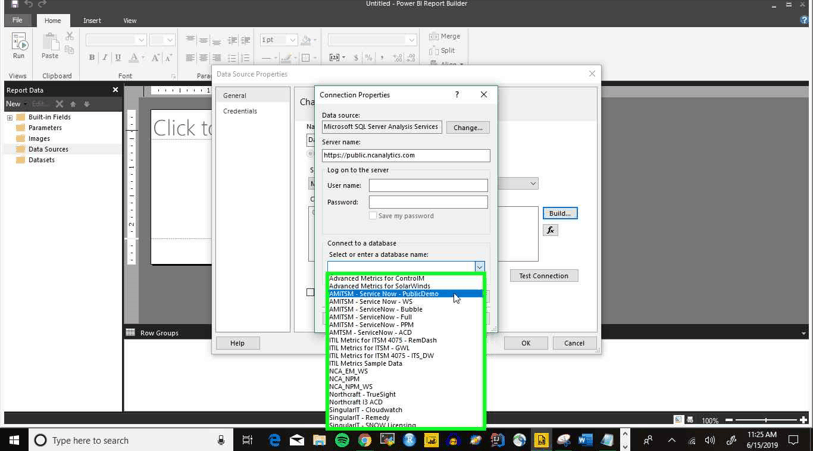
Task: Click the User name input field
Action: 428,185
